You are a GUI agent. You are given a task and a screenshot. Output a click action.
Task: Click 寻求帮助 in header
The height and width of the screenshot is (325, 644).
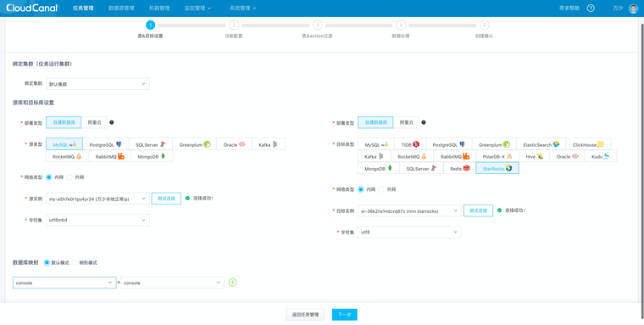point(569,8)
